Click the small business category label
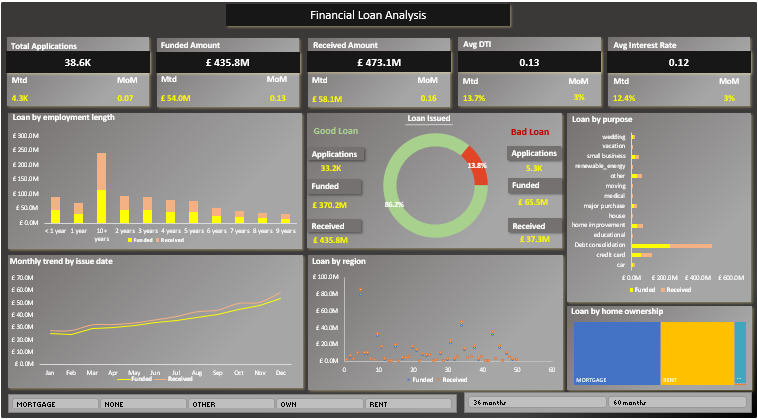The width and height of the screenshot is (758, 419). (606, 156)
